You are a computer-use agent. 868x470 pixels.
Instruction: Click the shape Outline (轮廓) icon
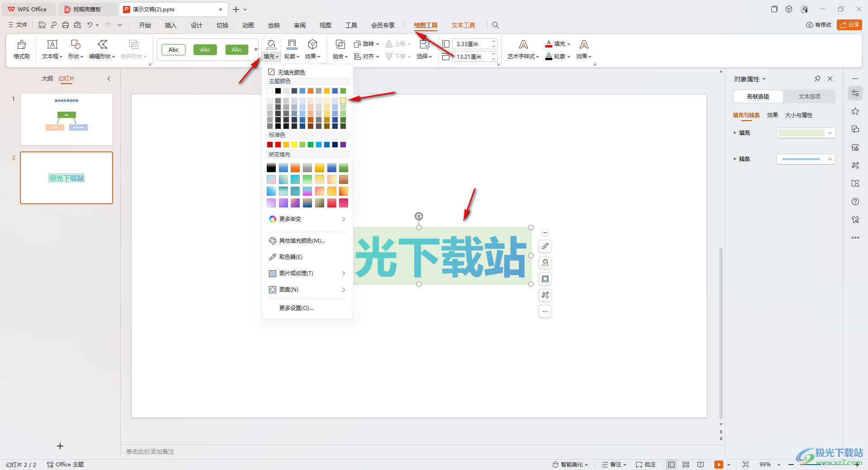click(292, 44)
